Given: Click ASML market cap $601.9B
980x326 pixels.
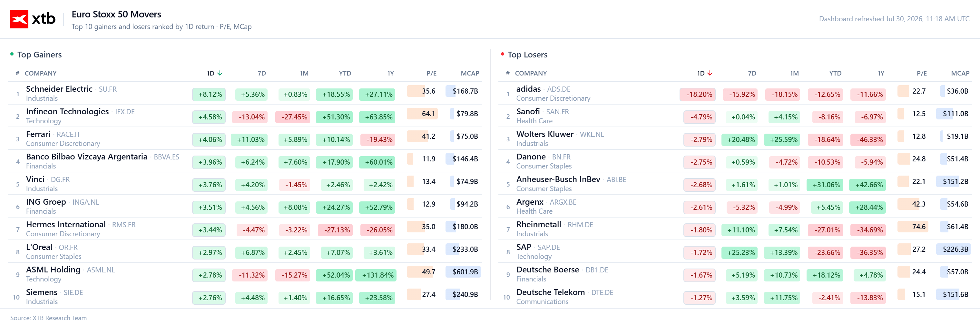Looking at the screenshot, I should tap(465, 272).
